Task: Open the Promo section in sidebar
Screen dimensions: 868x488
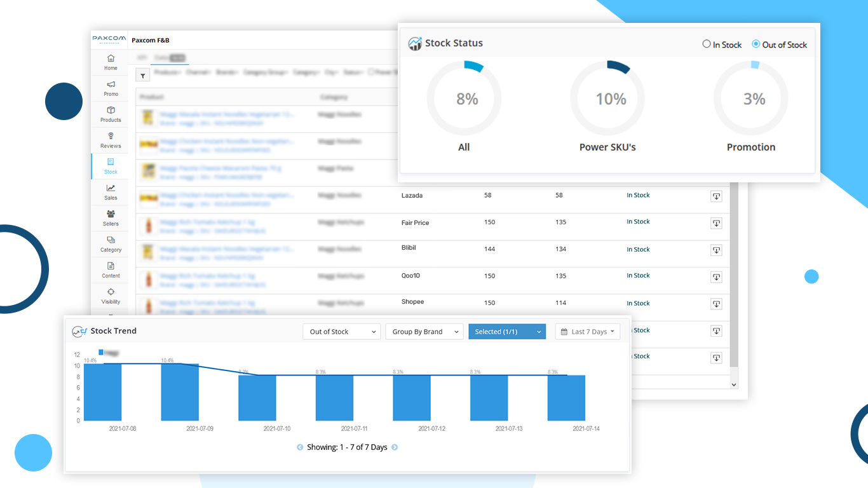Action: pos(111,88)
